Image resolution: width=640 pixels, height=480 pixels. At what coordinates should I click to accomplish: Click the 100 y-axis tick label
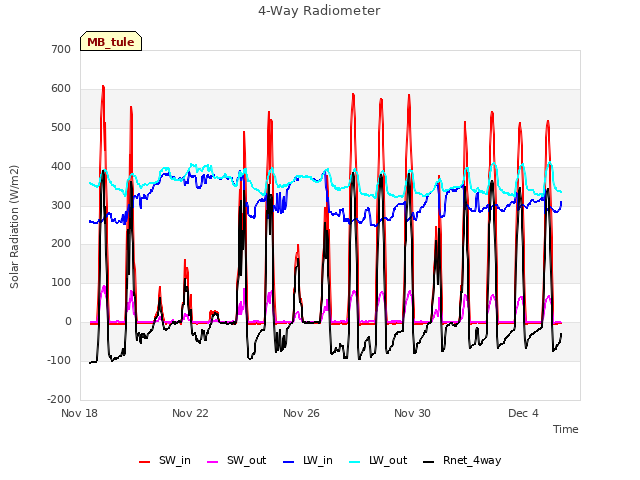pos(61,282)
